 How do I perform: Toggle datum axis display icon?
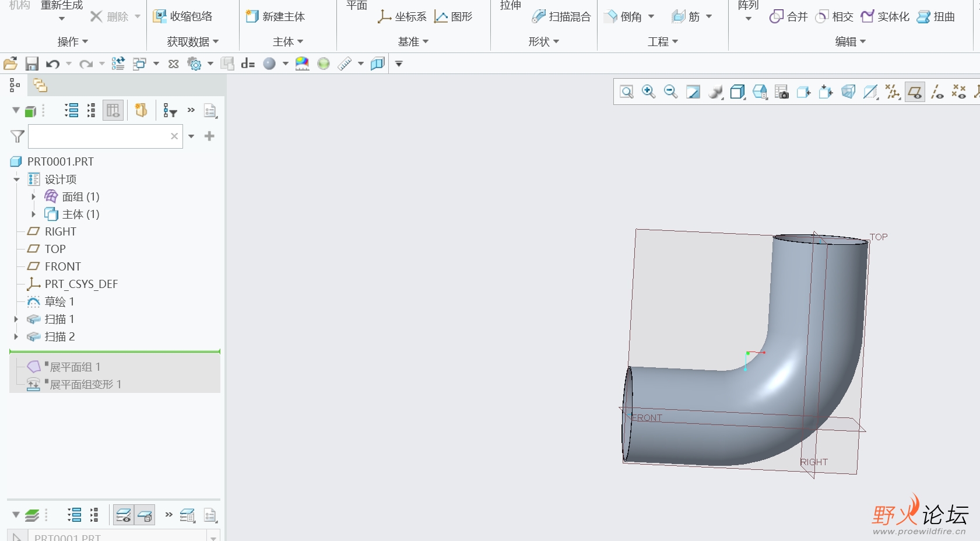[x=937, y=92]
